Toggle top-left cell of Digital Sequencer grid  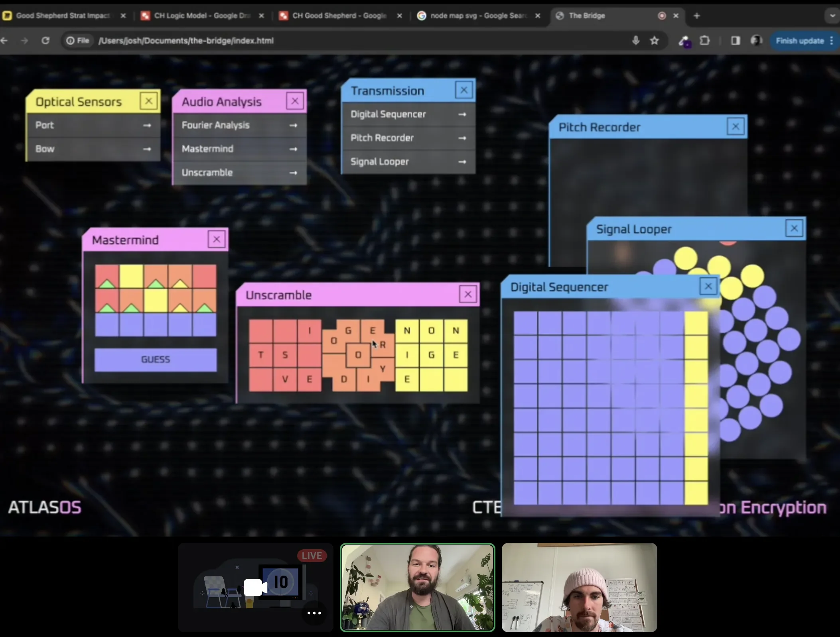(x=525, y=323)
